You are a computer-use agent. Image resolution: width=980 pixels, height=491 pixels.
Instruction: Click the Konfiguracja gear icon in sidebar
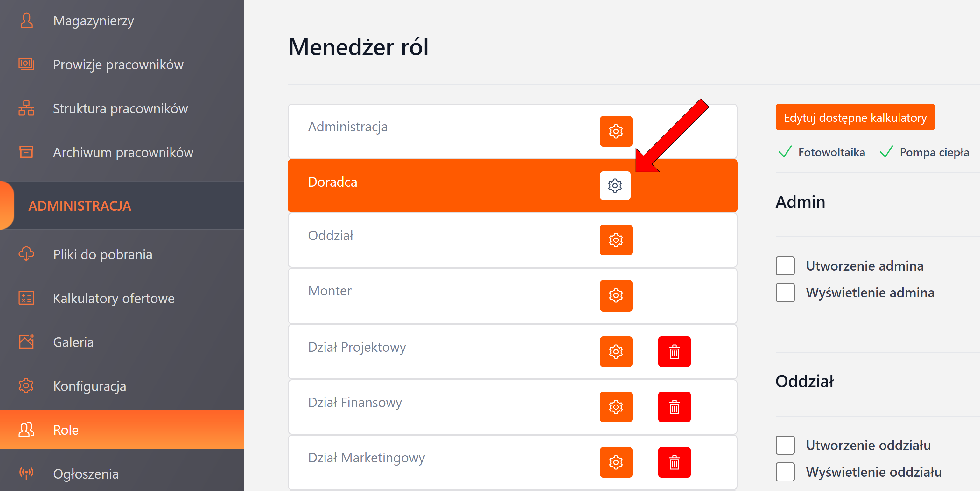pyautogui.click(x=26, y=386)
